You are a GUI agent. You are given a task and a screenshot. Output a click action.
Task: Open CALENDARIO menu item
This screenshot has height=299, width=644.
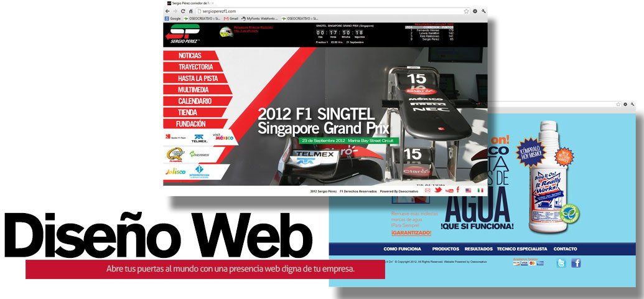195,101
